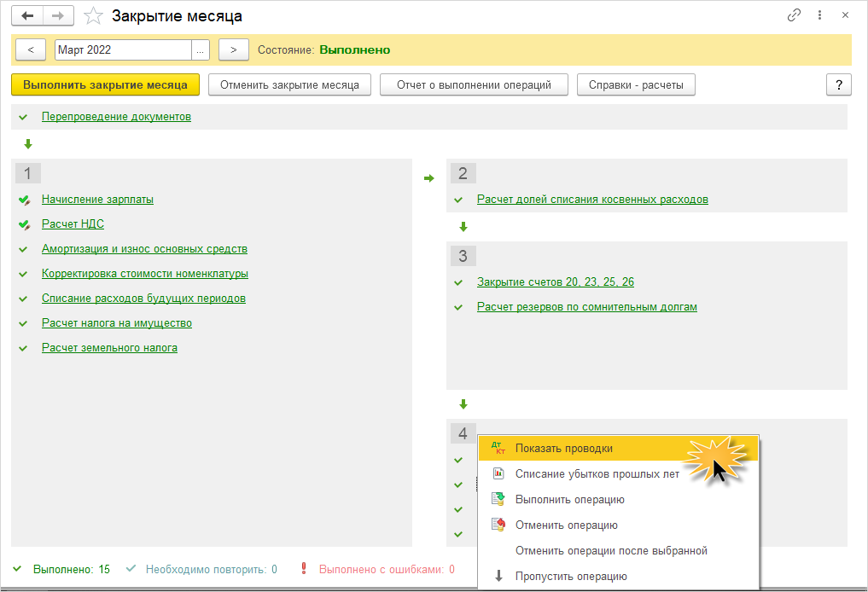Click the copy link icon
868x592 pixels.
pos(795,15)
